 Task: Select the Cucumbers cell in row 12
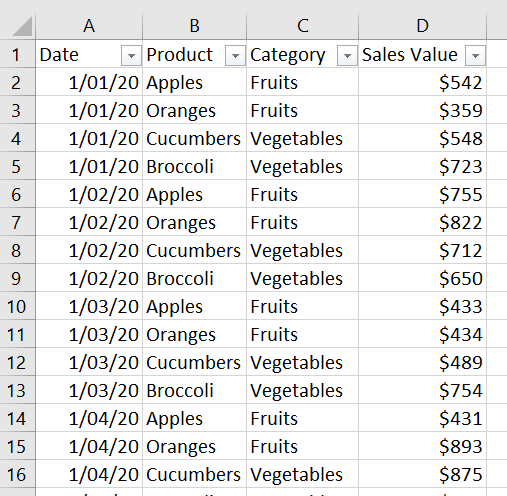point(195,362)
